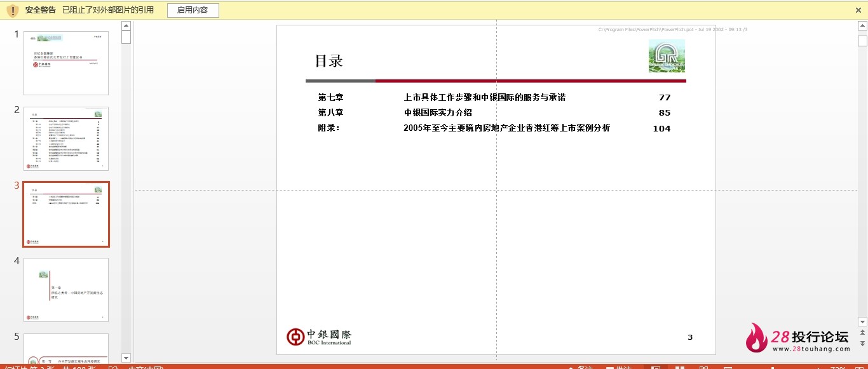868x369 pixels.
Task: Click thumbnail pane scrollbar up arrow
Action: point(126,25)
